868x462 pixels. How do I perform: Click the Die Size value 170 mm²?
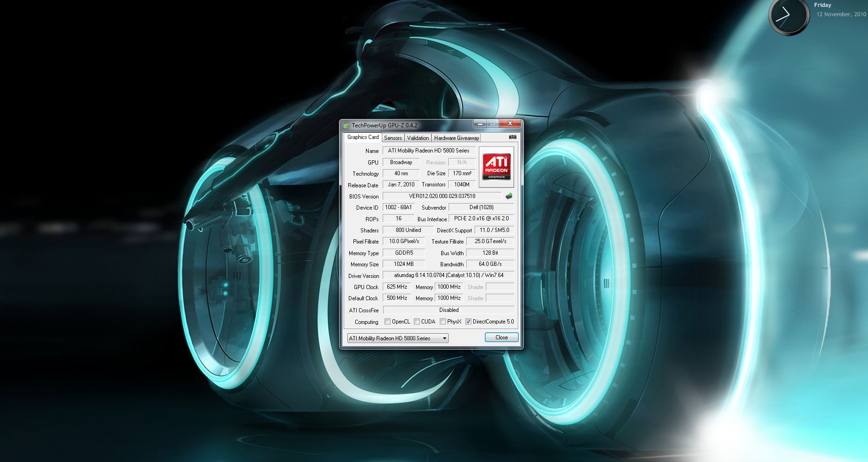[x=462, y=173]
